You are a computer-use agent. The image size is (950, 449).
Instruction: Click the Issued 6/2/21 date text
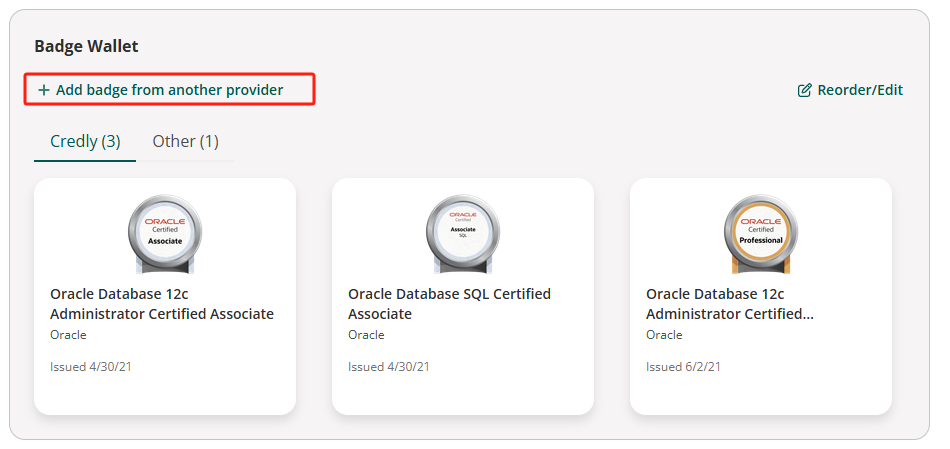coord(683,367)
